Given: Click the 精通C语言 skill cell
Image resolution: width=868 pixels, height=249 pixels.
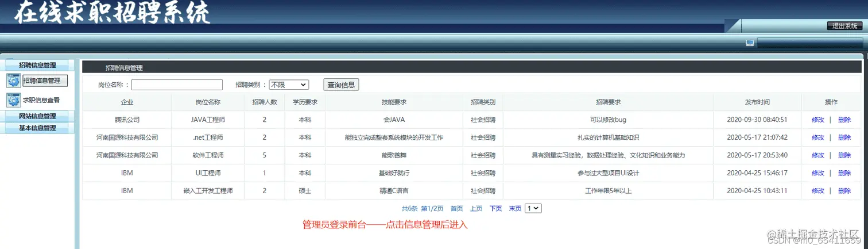Looking at the screenshot, I should 394,191.
